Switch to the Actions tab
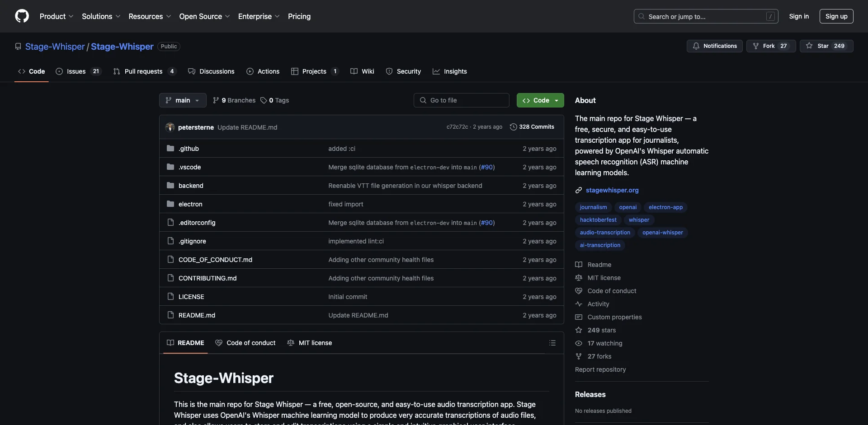868x425 pixels. click(263, 71)
